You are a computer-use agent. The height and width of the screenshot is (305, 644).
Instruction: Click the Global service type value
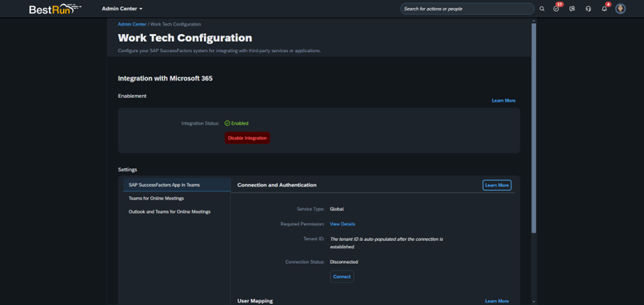click(x=337, y=209)
